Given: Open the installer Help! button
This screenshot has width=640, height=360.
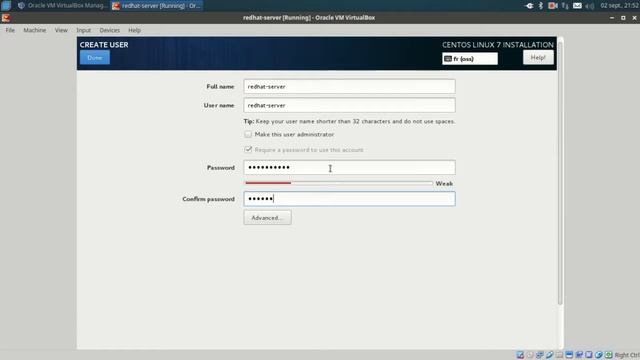Looking at the screenshot, I should pyautogui.click(x=538, y=58).
